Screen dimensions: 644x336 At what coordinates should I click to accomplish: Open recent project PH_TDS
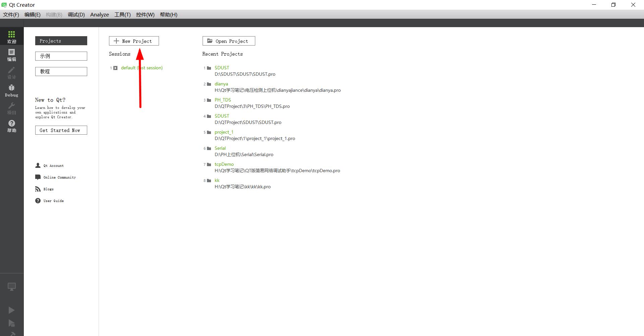pyautogui.click(x=223, y=100)
